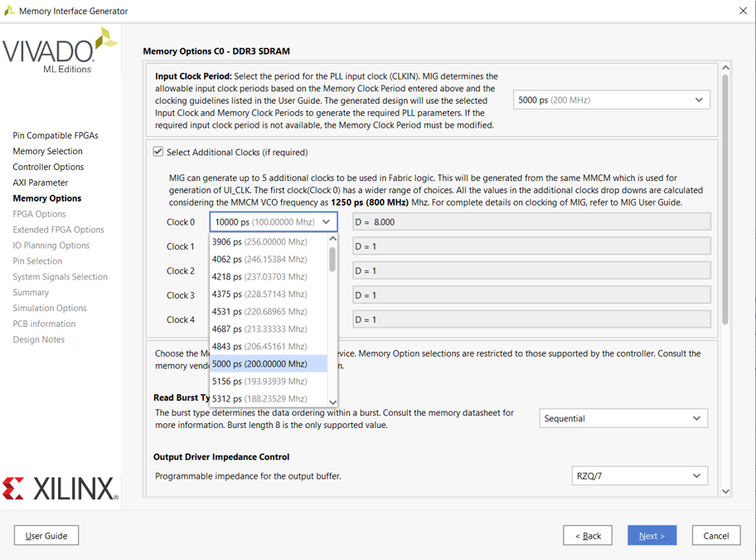Click the Clock 2 D = 1 field
The height and width of the screenshot is (560, 756).
tap(531, 270)
